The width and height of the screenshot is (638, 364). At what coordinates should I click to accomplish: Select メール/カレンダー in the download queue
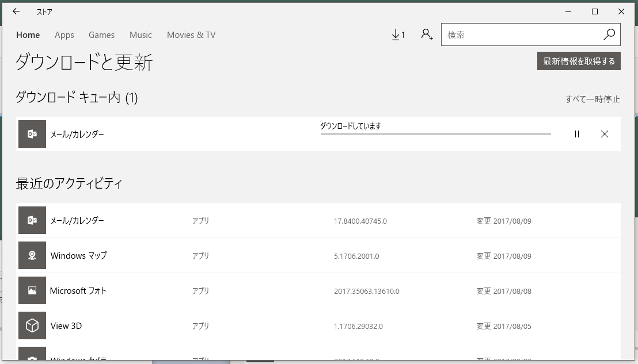(x=77, y=134)
